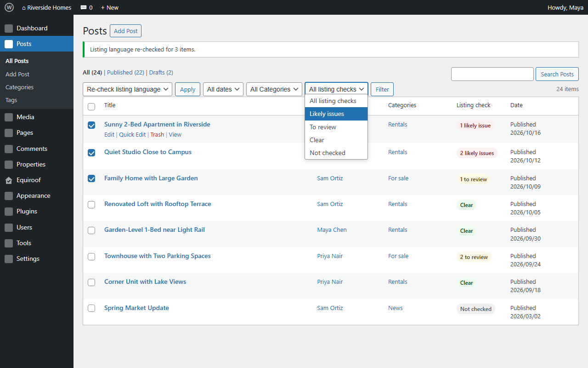
Task: Check Renovated Loft with Rooftop Terrace row
Action: coord(91,205)
